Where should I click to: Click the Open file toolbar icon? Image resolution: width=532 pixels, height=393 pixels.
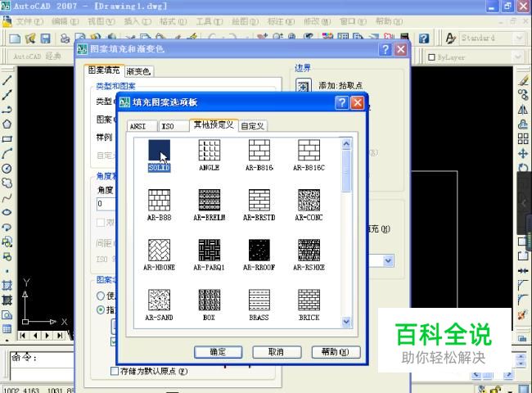pos(29,38)
